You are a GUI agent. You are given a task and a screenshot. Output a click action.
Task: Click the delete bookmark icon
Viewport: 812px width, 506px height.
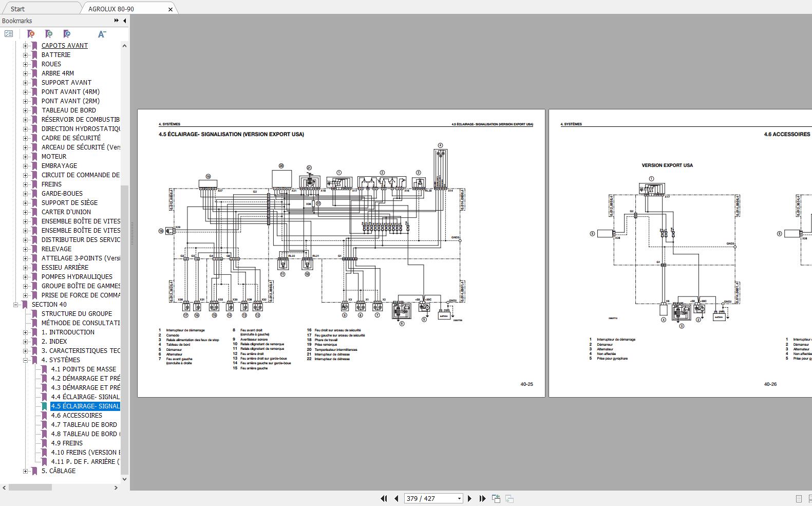coord(31,34)
